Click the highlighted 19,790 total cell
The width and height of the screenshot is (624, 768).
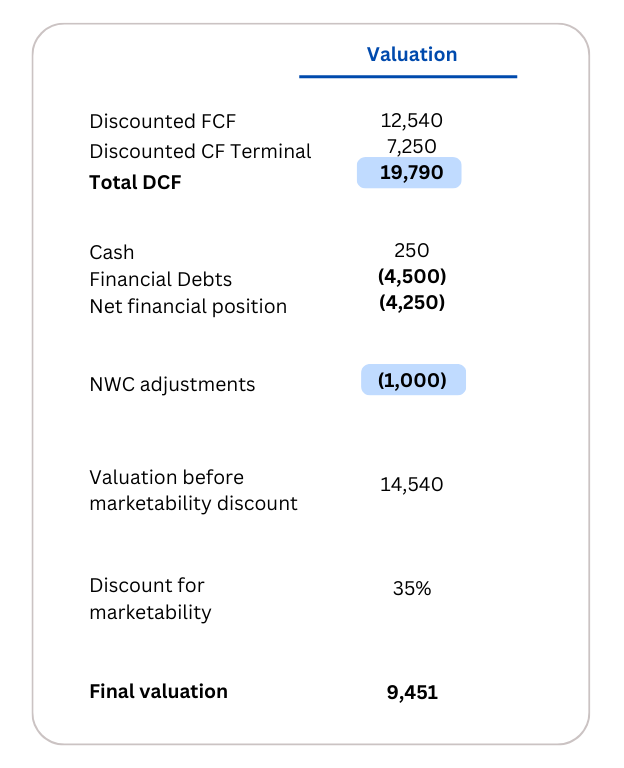point(410,173)
